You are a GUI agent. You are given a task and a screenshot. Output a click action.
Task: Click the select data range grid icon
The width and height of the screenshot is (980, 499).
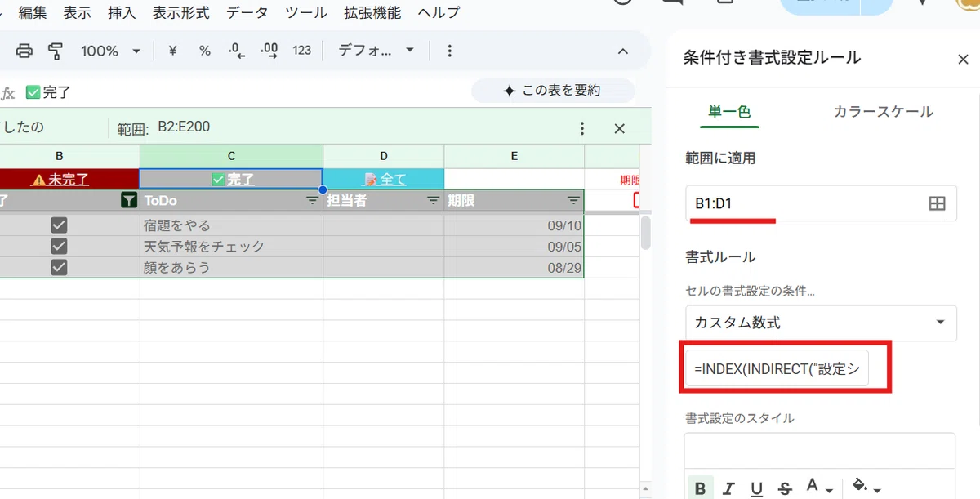coord(937,203)
